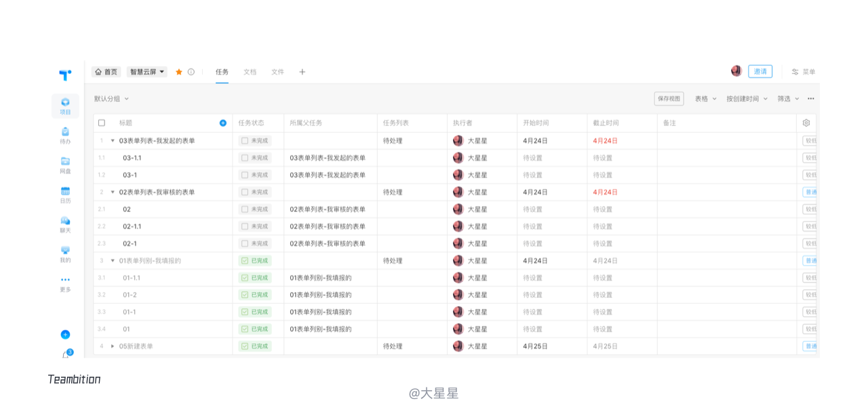Click 待处理 list cell in row 02表单列表

click(393, 192)
